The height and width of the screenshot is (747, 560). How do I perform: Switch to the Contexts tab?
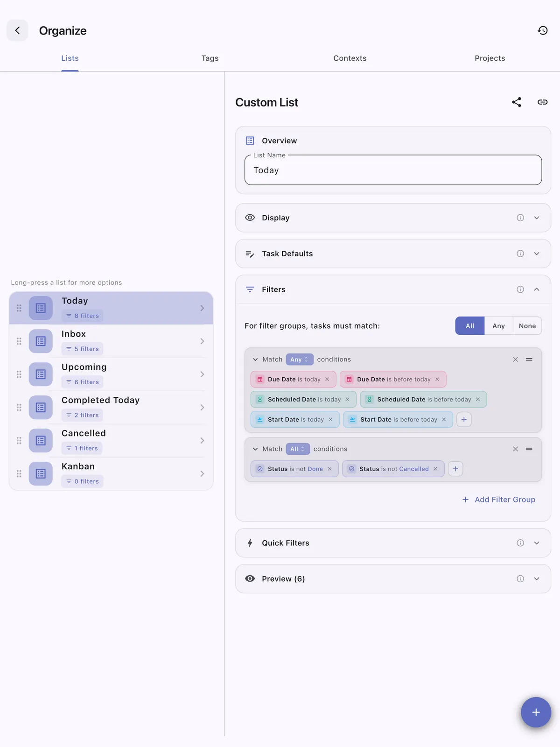click(x=350, y=58)
